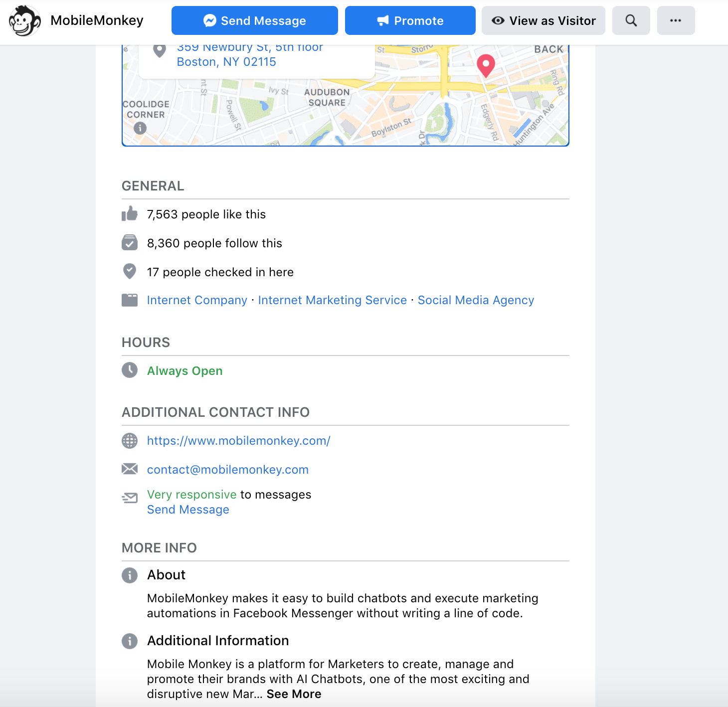This screenshot has height=707, width=728.
Task: Click View as Visitor button
Action: [543, 20]
